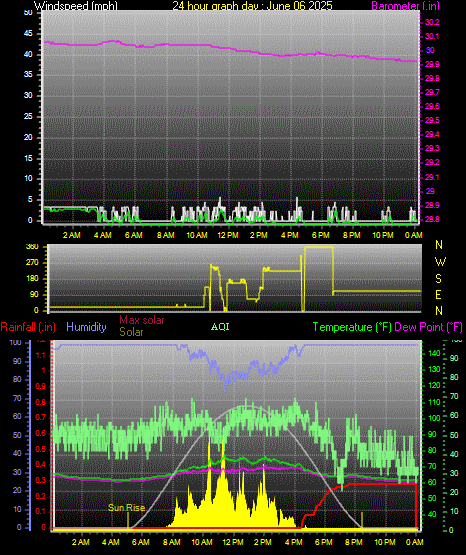This screenshot has width=466, height=555.
Task: Click the "Temperature (°F)" legend label
Action: point(352,327)
